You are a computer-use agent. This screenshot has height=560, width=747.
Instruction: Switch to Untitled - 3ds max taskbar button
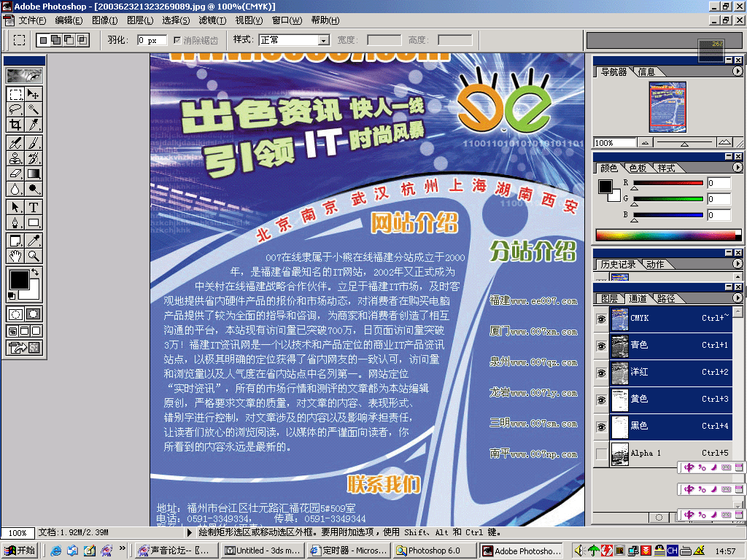point(263,551)
